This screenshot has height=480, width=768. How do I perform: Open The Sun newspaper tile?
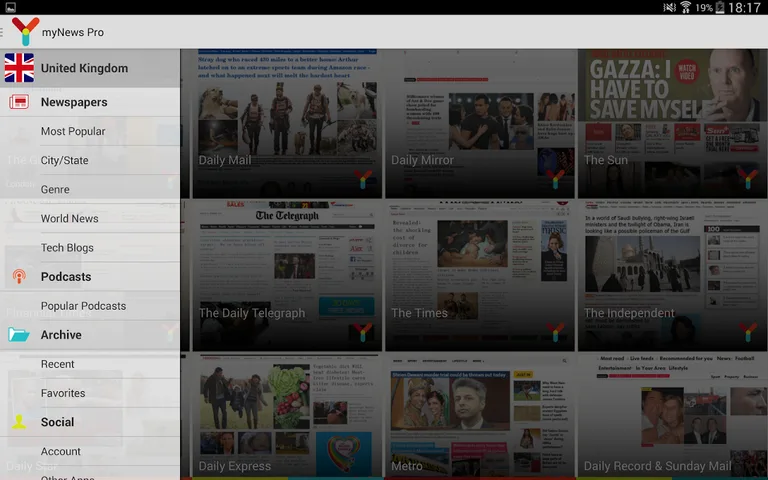pos(672,123)
